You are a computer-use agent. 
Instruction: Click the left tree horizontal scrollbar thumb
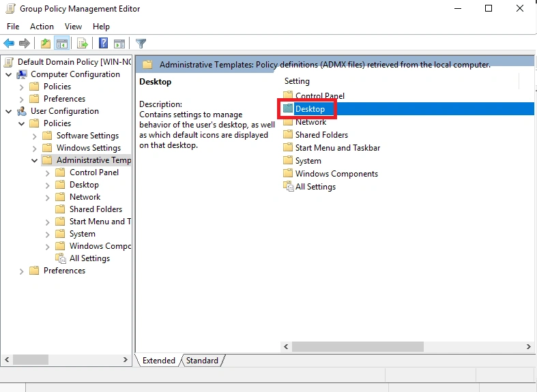31,359
